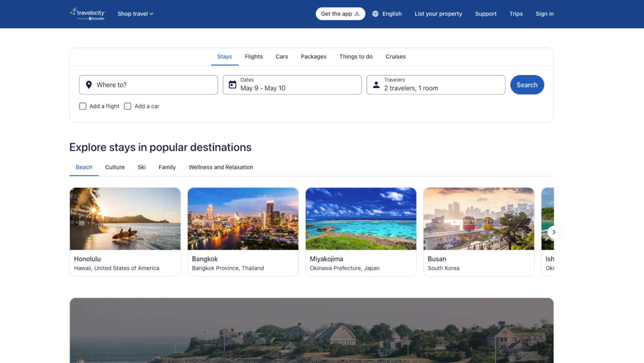Image resolution: width=644 pixels, height=363 pixels.
Task: Open the Packages tab
Action: click(x=314, y=57)
